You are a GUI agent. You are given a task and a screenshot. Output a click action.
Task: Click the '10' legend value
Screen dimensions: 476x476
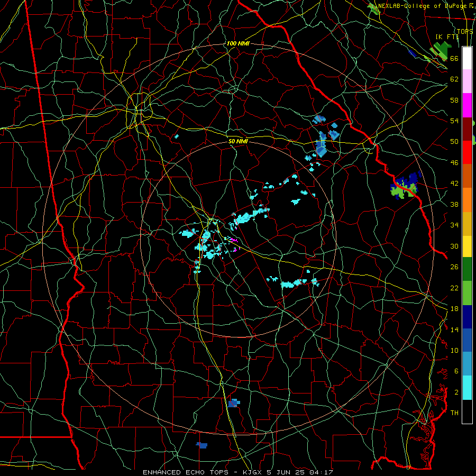[454, 350]
